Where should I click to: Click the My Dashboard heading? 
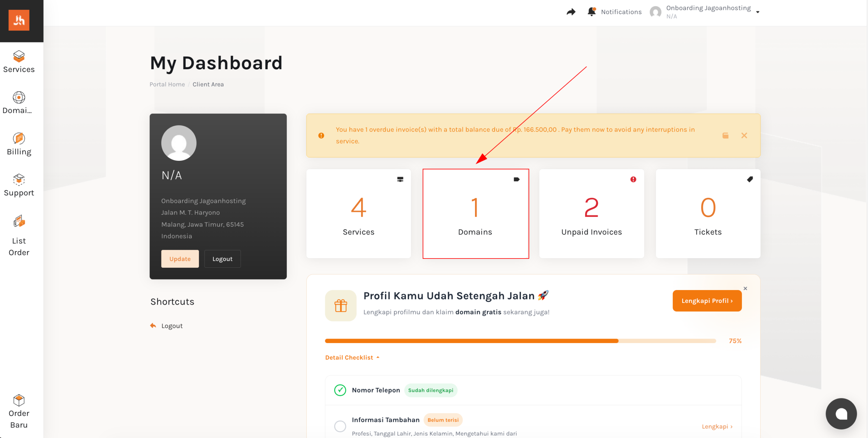[x=216, y=63]
